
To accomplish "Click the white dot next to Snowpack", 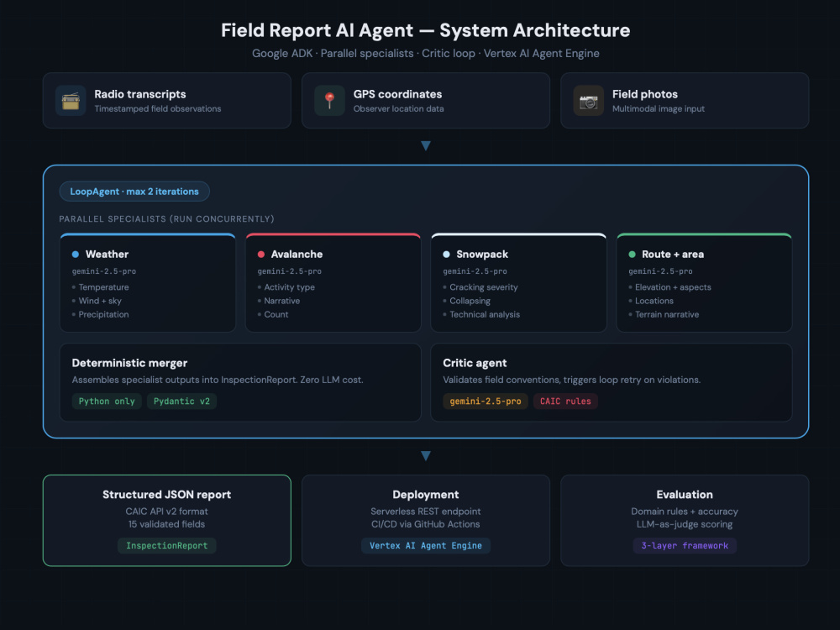I will (x=446, y=255).
